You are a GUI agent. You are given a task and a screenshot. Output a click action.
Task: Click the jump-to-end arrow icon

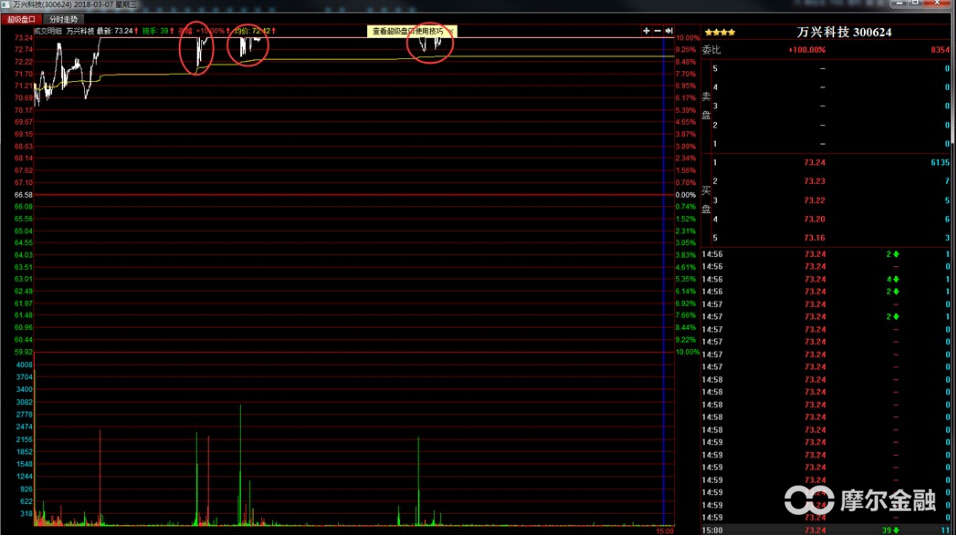tap(669, 30)
